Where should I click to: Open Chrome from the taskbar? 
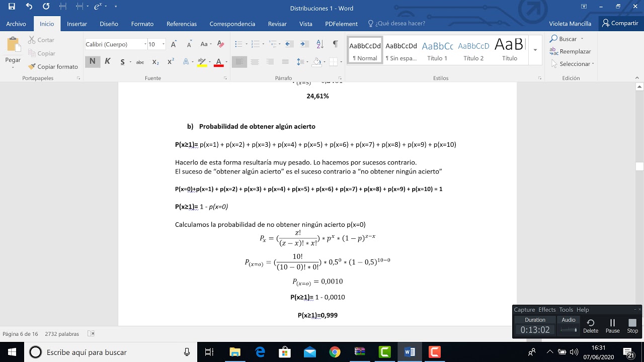335,352
